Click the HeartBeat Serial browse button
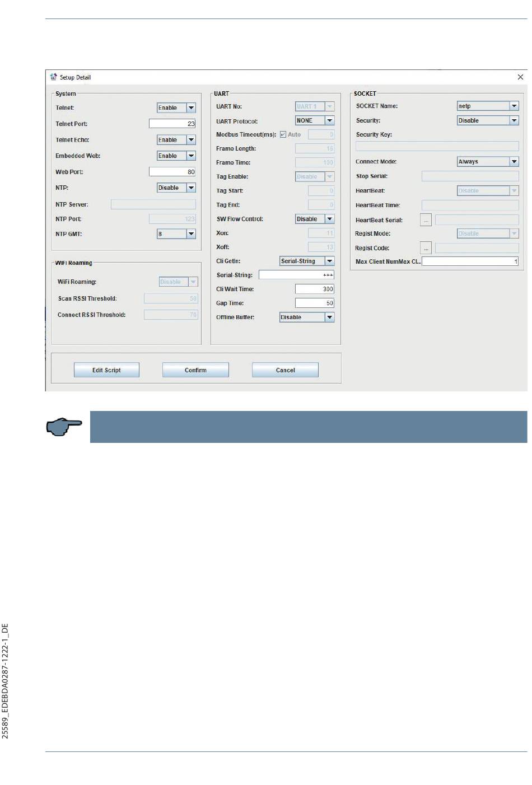Image resolution: width=532 pixels, height=785 pixels. (x=426, y=220)
